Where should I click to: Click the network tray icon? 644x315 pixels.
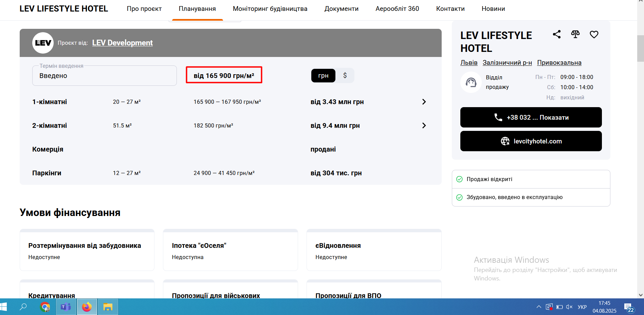[x=549, y=307]
